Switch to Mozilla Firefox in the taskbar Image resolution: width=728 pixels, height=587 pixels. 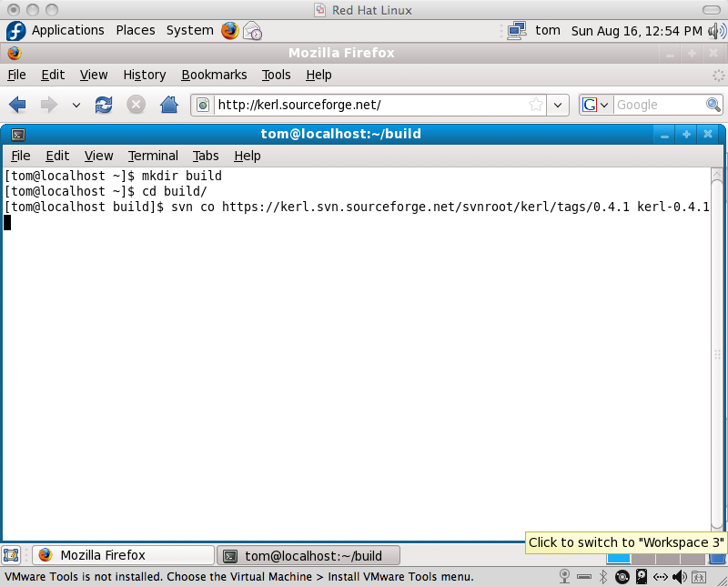[x=123, y=555]
